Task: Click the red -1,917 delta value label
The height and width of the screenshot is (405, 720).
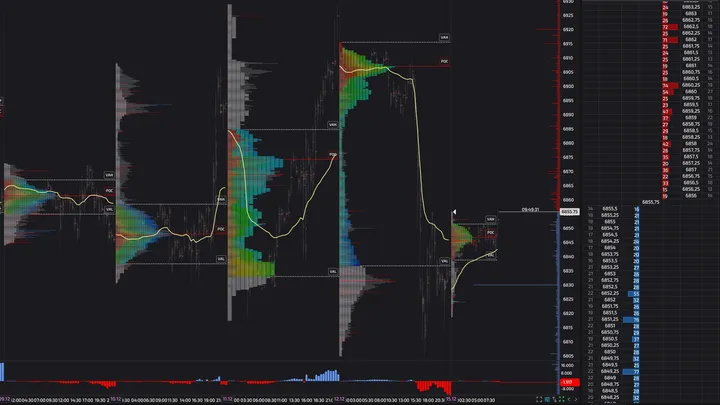Action: point(567,382)
